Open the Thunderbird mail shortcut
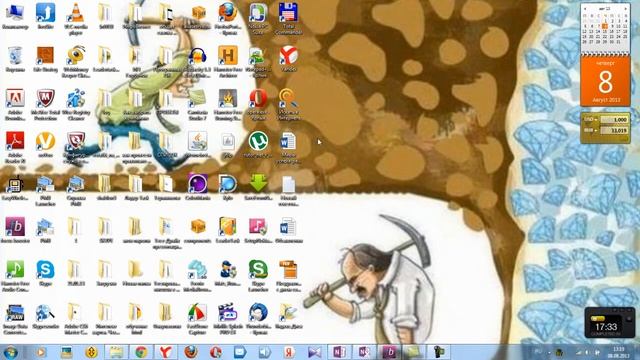This screenshot has height=360, width=640. (x=258, y=318)
